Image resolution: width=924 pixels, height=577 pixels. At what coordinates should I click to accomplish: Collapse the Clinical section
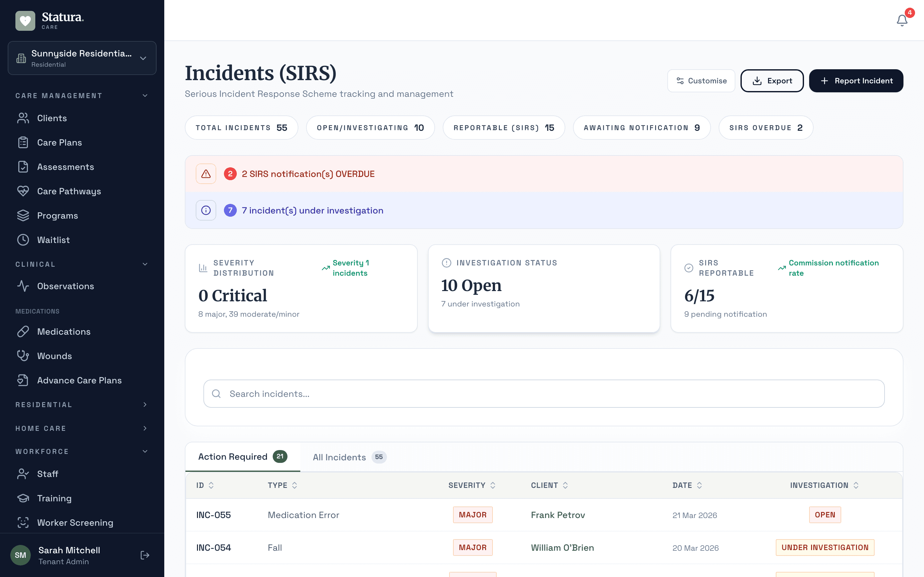tap(145, 264)
